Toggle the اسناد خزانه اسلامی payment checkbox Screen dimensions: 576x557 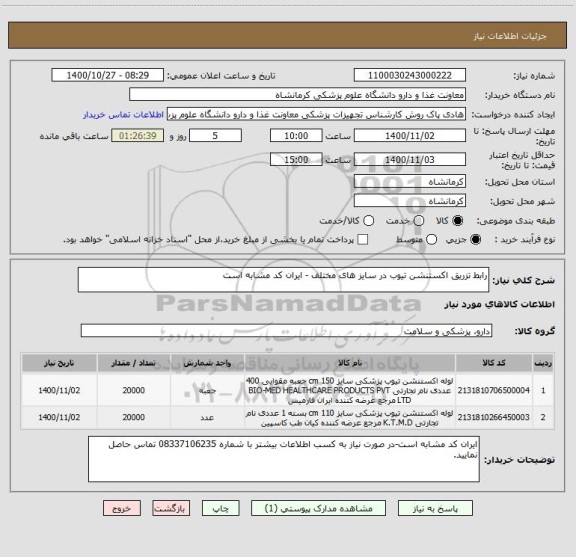click(363, 240)
